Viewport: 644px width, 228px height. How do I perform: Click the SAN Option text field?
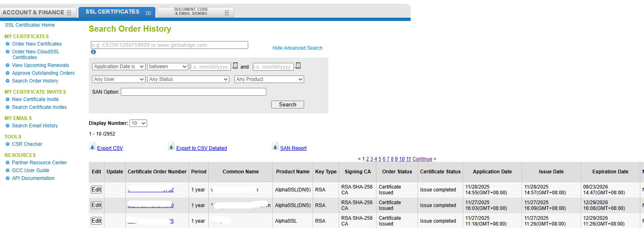coord(193,92)
